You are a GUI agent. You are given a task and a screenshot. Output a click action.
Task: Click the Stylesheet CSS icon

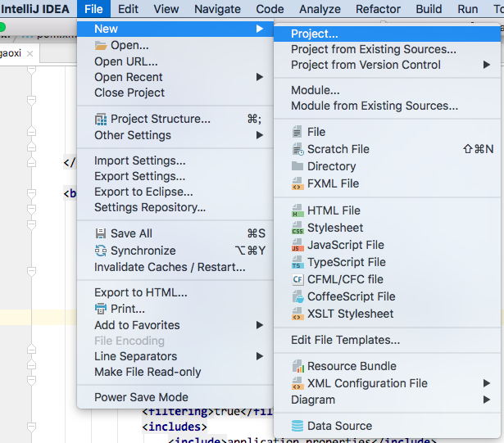coord(297,228)
